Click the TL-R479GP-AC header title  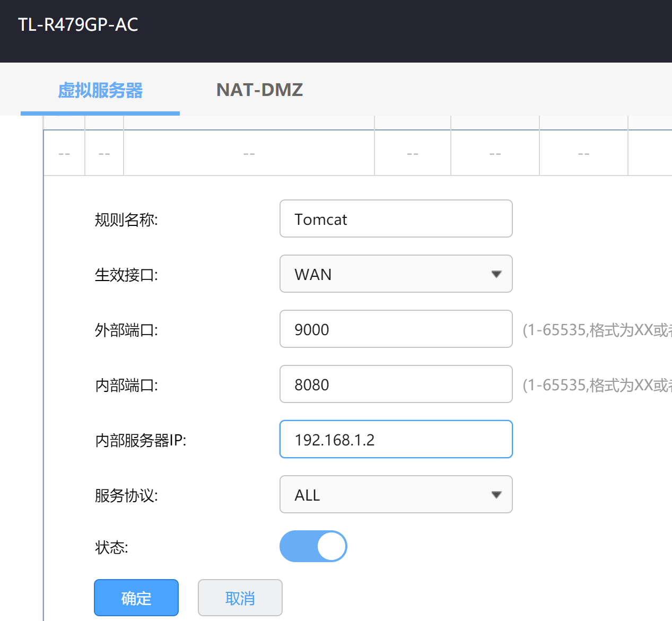[78, 24]
